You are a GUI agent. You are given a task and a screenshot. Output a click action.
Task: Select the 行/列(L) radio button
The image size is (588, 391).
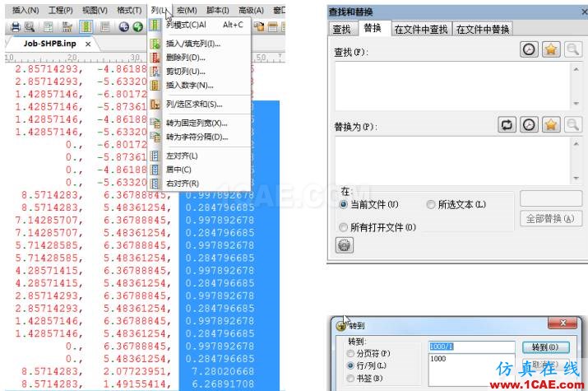(x=350, y=365)
